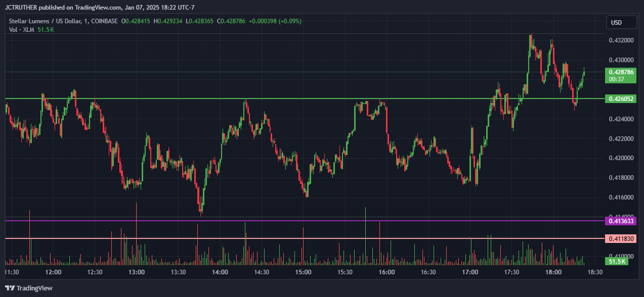
Task: Click the 13:00 time axis label
Action: tap(137, 272)
